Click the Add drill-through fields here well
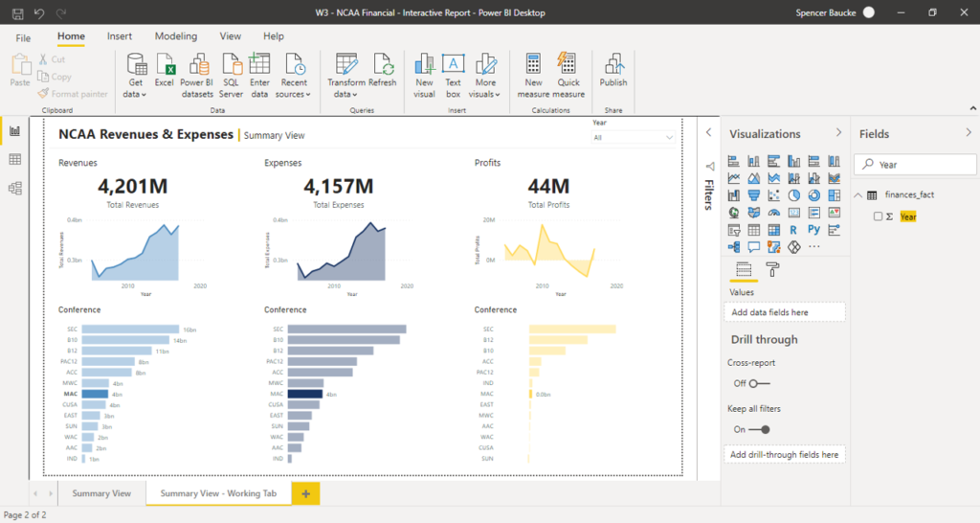 pyautogui.click(x=784, y=454)
